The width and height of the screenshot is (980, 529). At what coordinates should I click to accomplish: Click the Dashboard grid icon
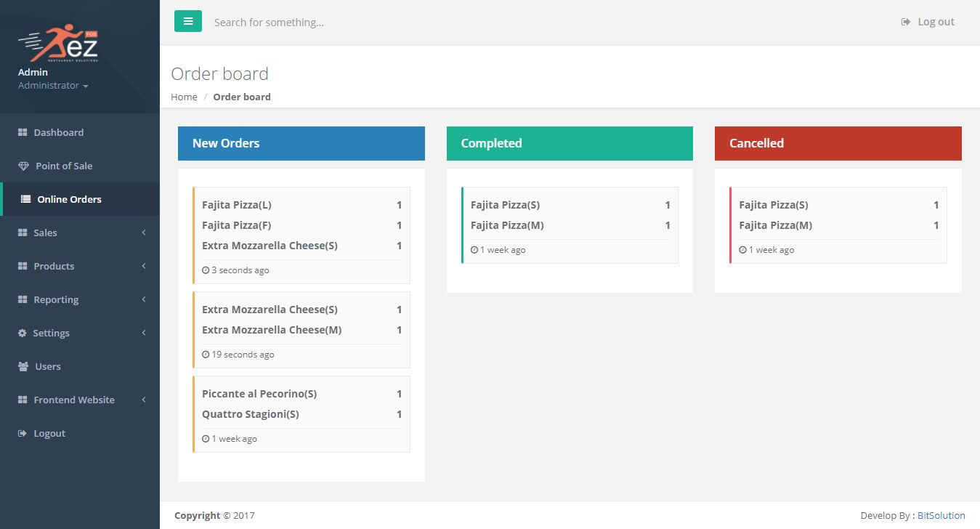[x=23, y=132]
